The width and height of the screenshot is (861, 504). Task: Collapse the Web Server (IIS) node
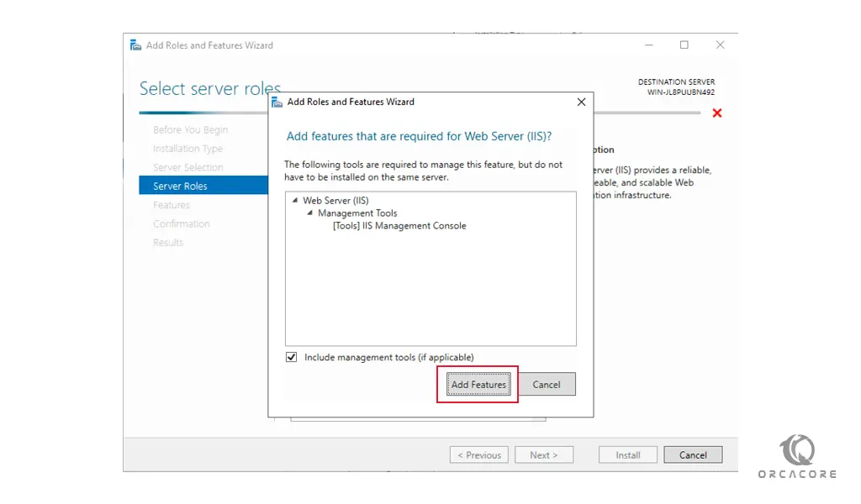[x=295, y=200]
